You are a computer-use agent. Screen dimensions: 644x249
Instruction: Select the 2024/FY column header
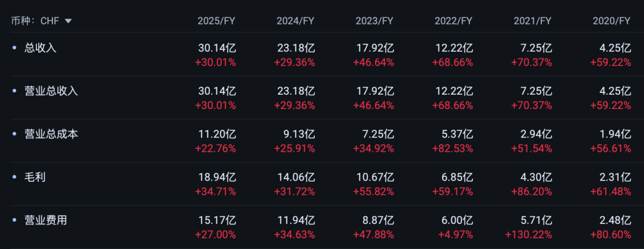pyautogui.click(x=295, y=21)
